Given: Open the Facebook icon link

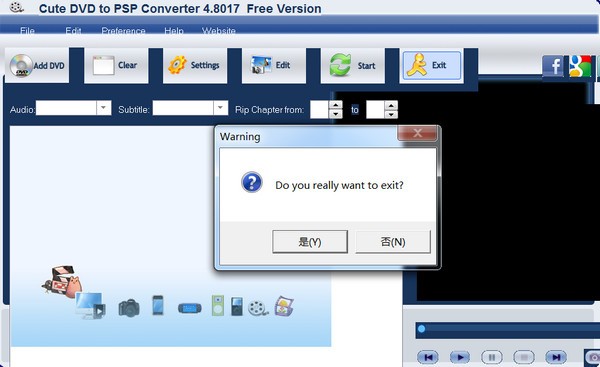Looking at the screenshot, I should [x=553, y=66].
